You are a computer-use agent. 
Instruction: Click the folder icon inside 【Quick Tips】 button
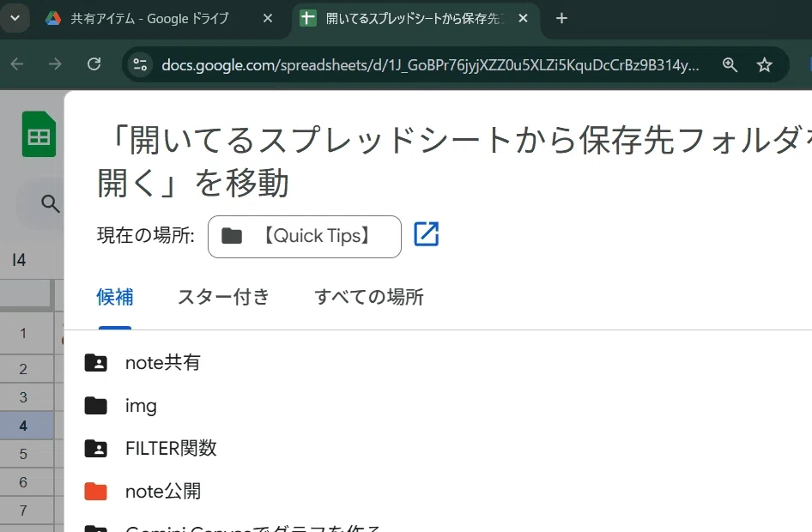232,236
